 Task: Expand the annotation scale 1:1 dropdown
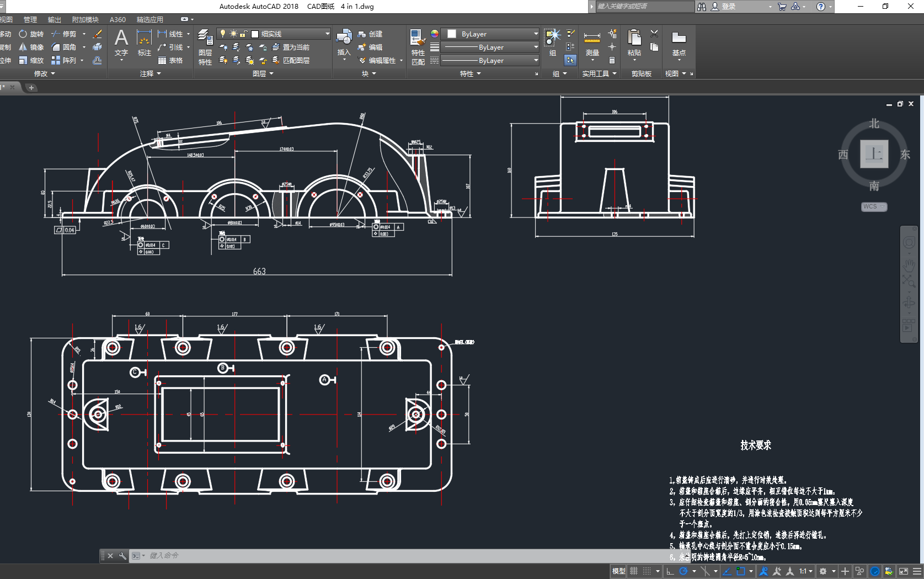(x=806, y=571)
